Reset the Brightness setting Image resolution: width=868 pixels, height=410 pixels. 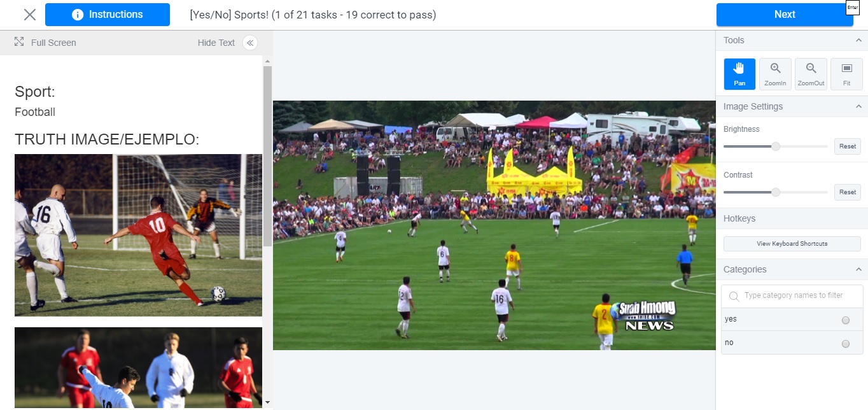[x=848, y=146]
